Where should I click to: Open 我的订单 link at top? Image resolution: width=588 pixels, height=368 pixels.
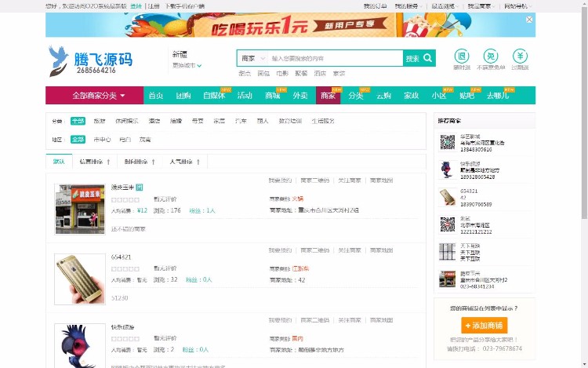click(x=375, y=6)
